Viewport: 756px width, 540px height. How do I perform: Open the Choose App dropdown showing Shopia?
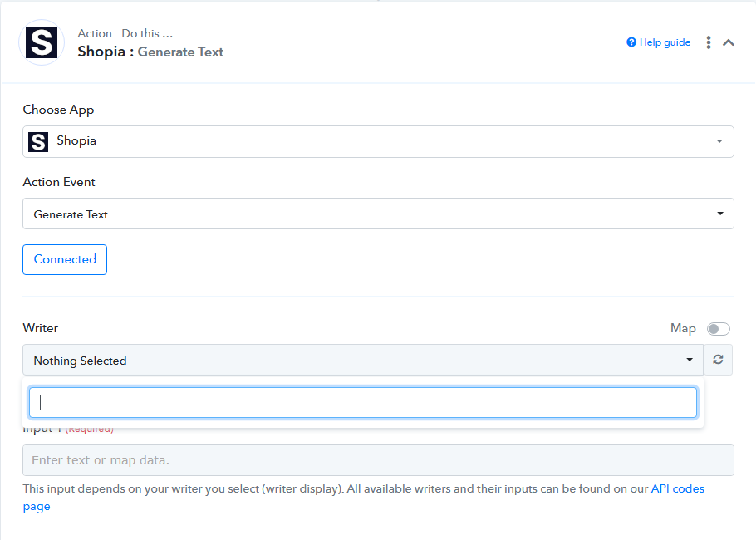click(x=378, y=142)
